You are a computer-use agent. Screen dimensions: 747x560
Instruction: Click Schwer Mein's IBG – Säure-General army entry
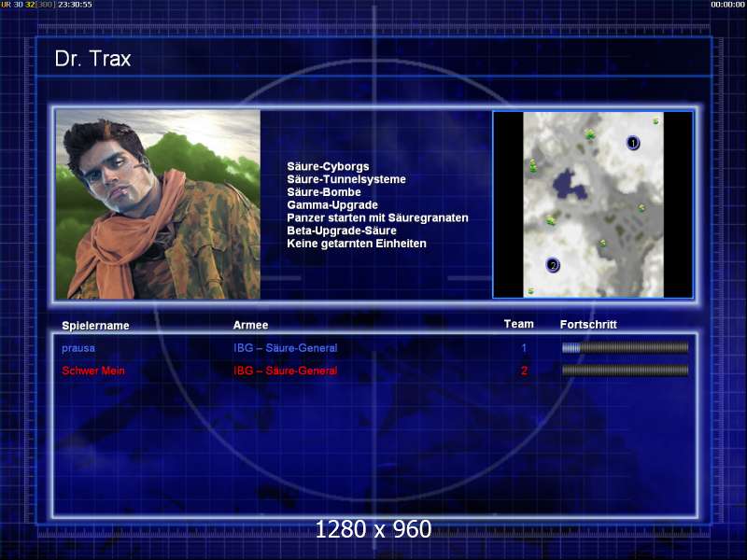(286, 371)
